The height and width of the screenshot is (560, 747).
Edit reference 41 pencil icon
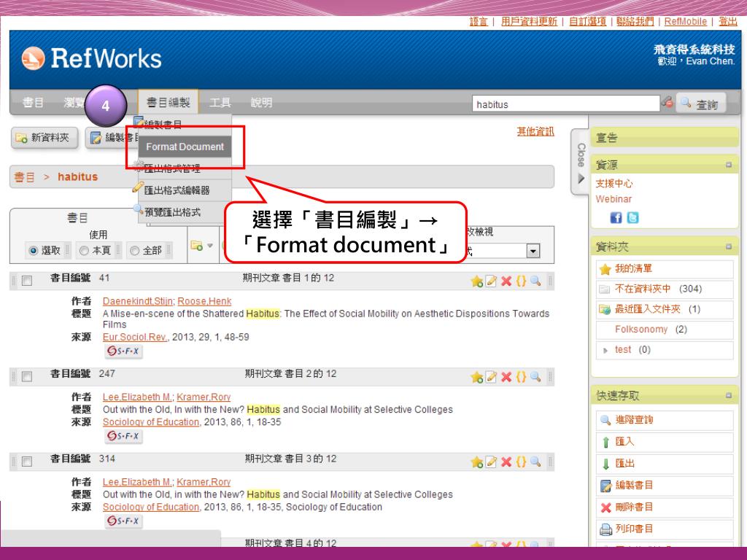(x=491, y=281)
